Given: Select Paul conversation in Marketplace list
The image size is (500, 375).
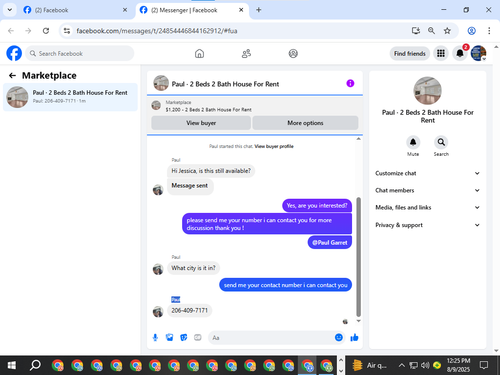Looking at the screenshot, I should [x=70, y=97].
